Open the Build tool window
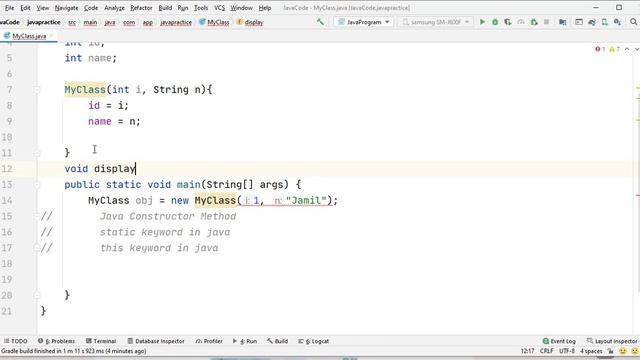This screenshot has height=360, width=640. (x=278, y=341)
